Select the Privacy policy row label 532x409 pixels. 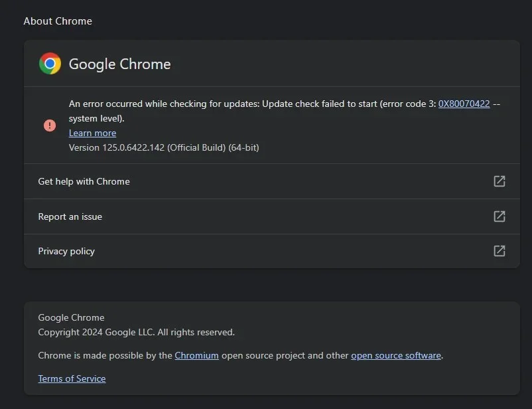pos(66,252)
